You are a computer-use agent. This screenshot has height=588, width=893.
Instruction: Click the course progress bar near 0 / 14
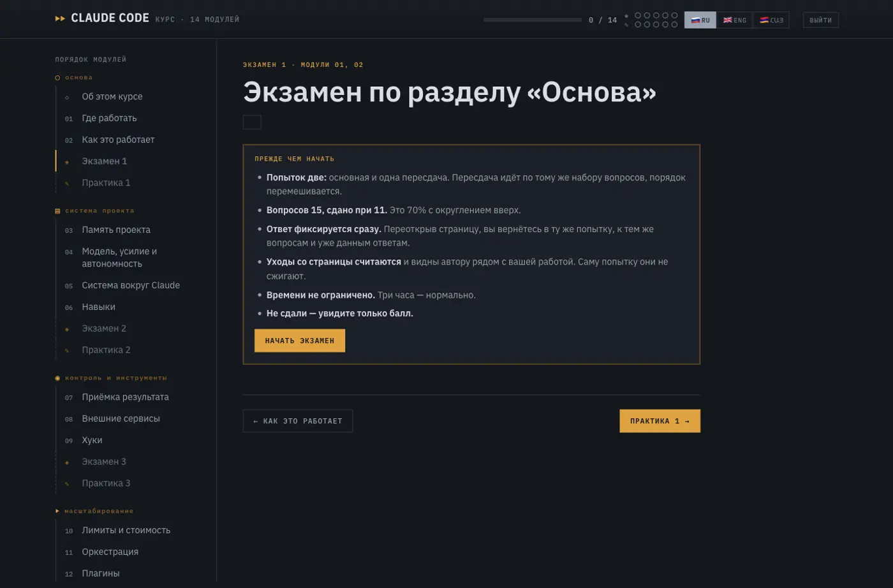tap(533, 20)
